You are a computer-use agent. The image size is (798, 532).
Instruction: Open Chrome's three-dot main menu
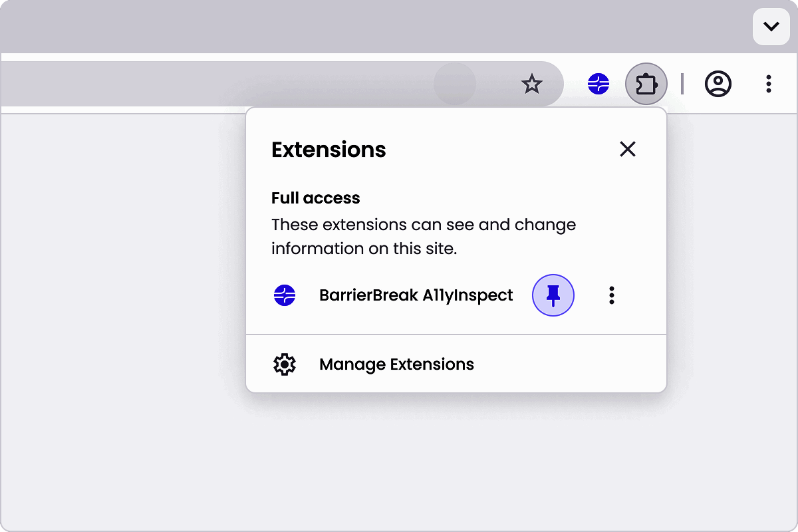768,84
